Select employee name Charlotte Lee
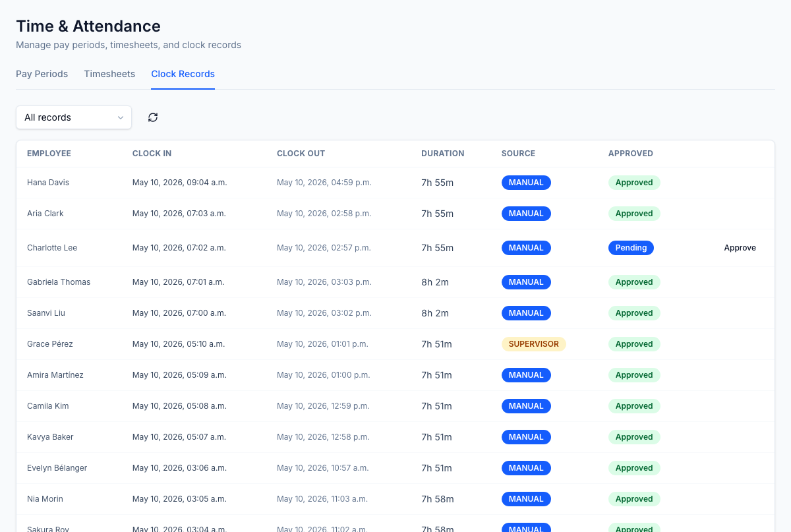 pos(52,248)
